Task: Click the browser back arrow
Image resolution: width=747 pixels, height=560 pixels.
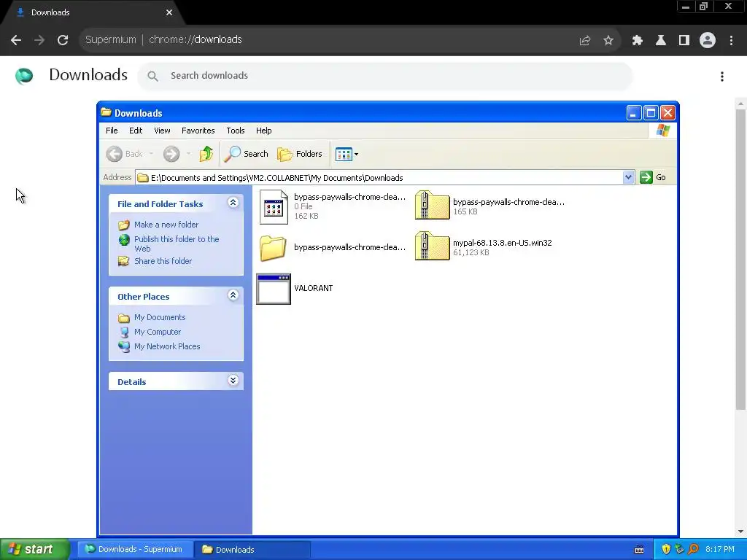Action: (x=16, y=40)
